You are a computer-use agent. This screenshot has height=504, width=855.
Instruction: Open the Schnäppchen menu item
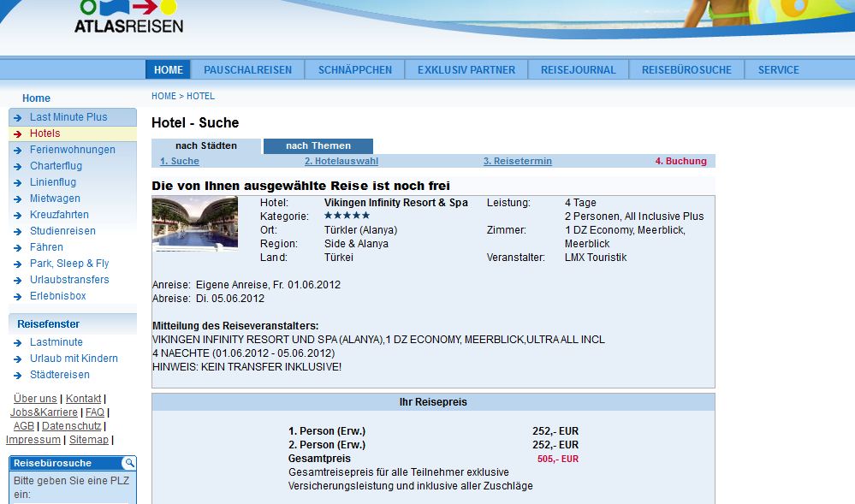pyautogui.click(x=354, y=70)
